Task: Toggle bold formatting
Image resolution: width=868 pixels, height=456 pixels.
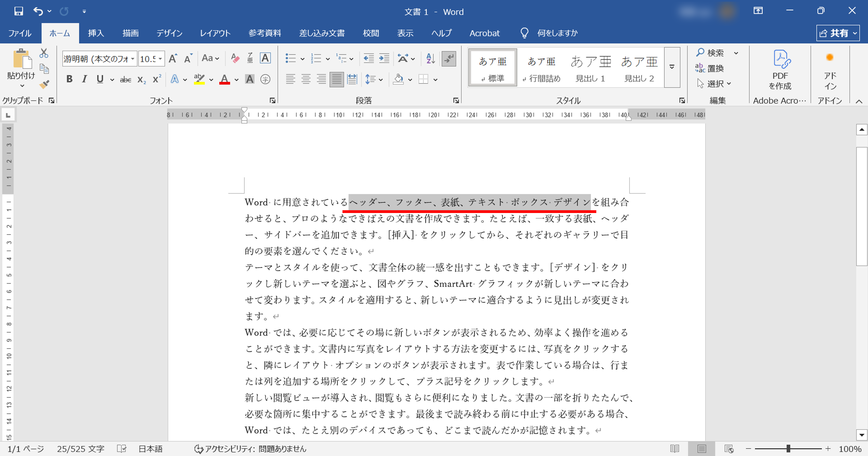Action: click(x=69, y=79)
